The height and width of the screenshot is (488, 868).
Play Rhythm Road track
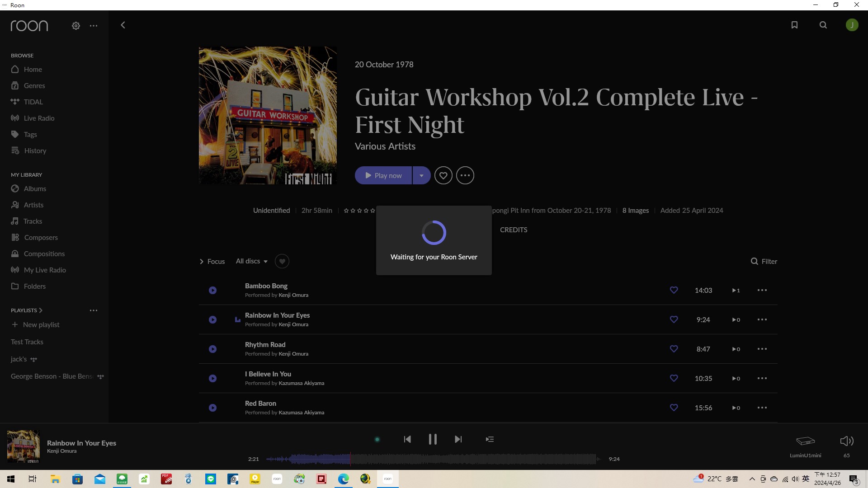212,349
